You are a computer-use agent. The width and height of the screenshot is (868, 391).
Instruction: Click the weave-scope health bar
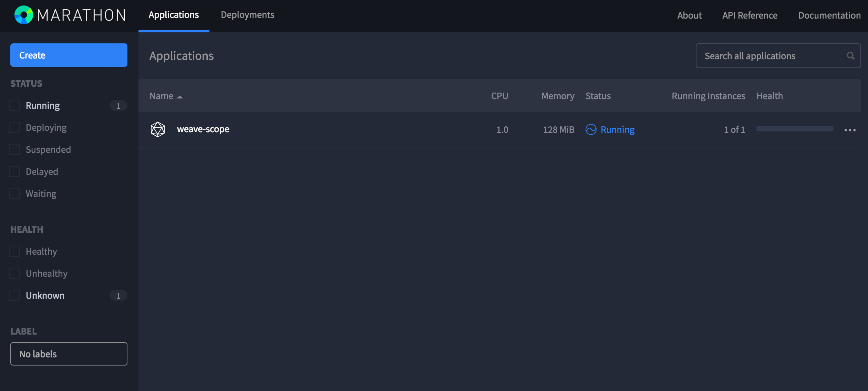(795, 129)
